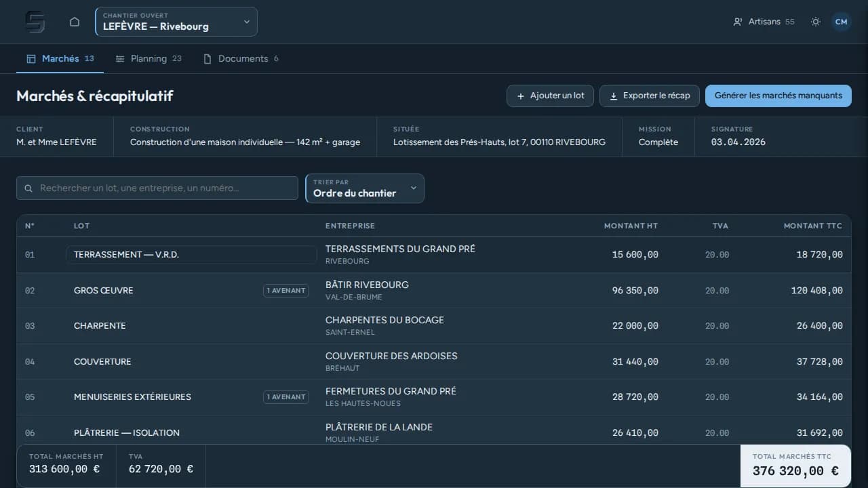This screenshot has height=488, width=868.
Task: Click the 1 avenant badge on MENUISERIES EXTÉRIEURES
Action: [286, 397]
